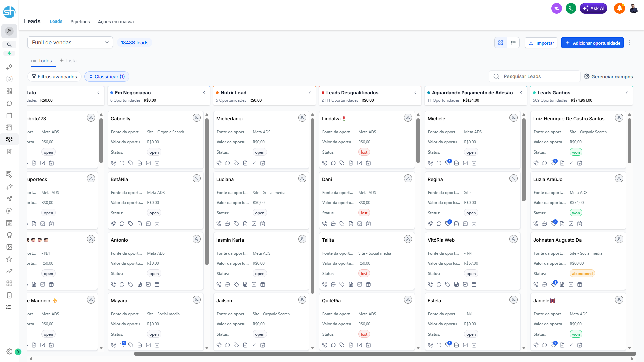644x362 pixels.
Task: Open the VitóRia Web lead card
Action: coord(472,261)
